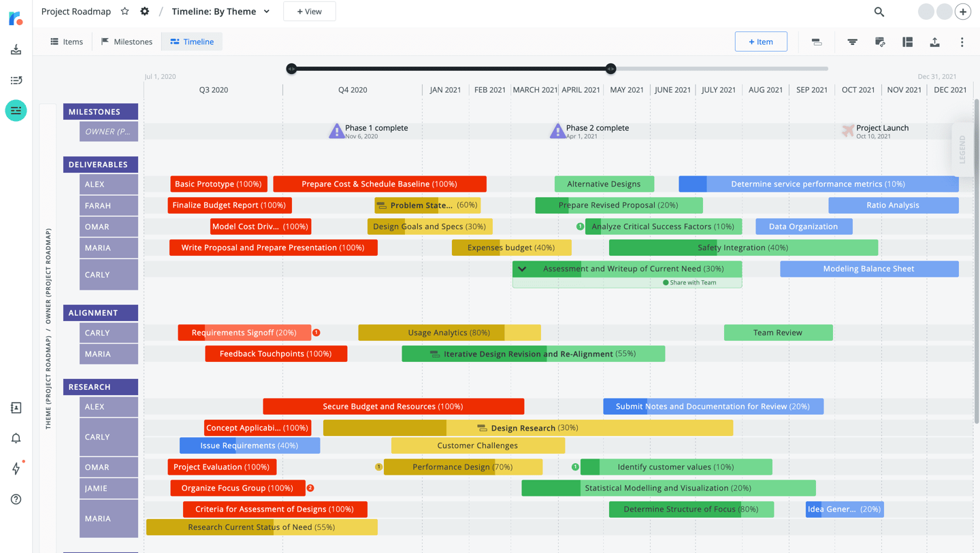Open the three-dot overflow menu on the toolbar

962,41
